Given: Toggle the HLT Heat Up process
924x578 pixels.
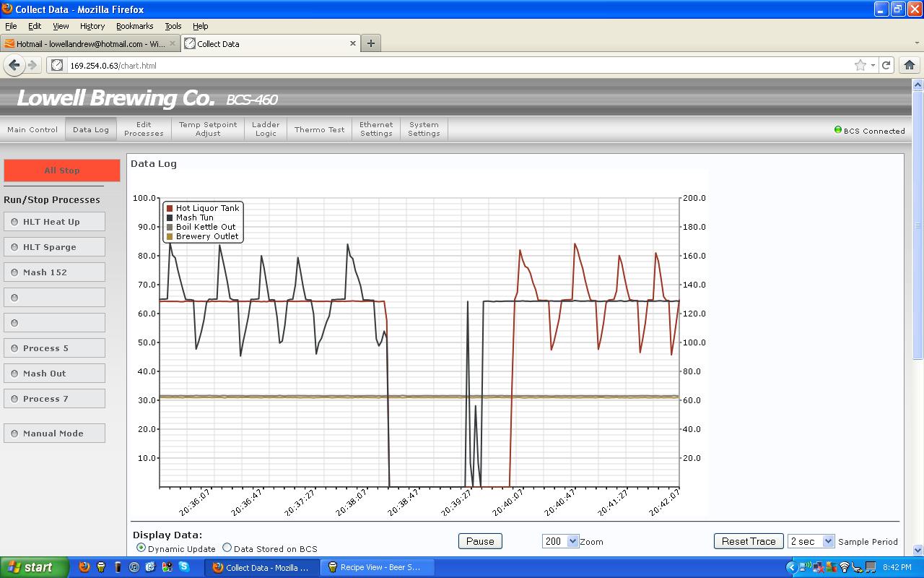Looking at the screenshot, I should 54,222.
